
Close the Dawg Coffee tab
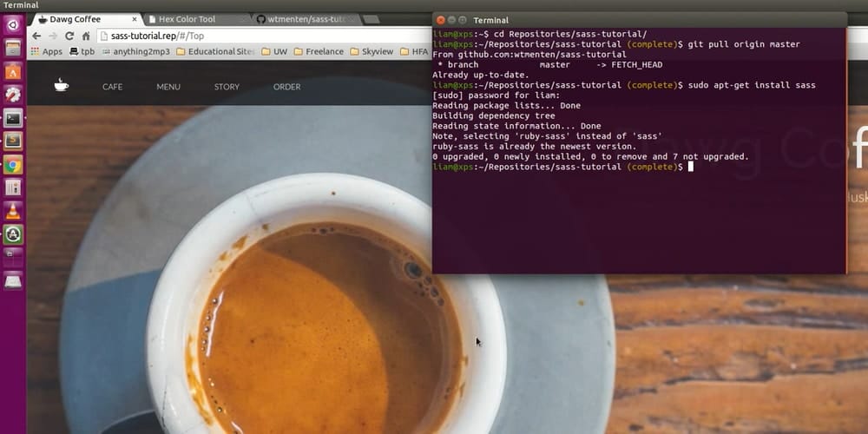[x=134, y=19]
